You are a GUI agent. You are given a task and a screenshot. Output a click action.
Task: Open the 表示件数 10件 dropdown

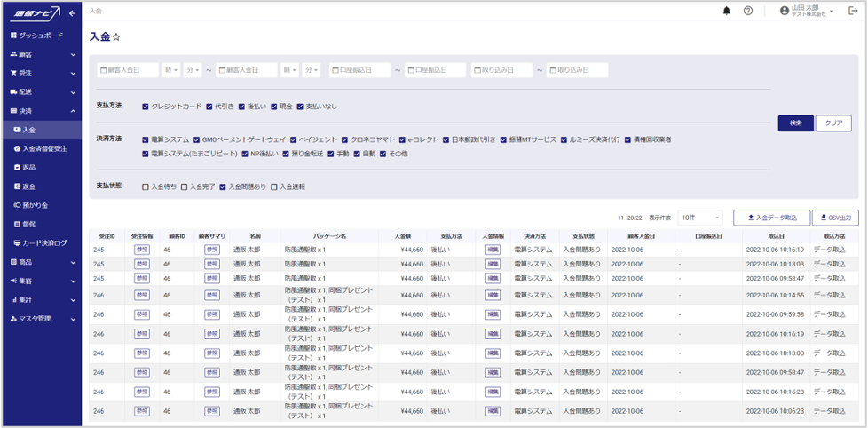click(700, 218)
